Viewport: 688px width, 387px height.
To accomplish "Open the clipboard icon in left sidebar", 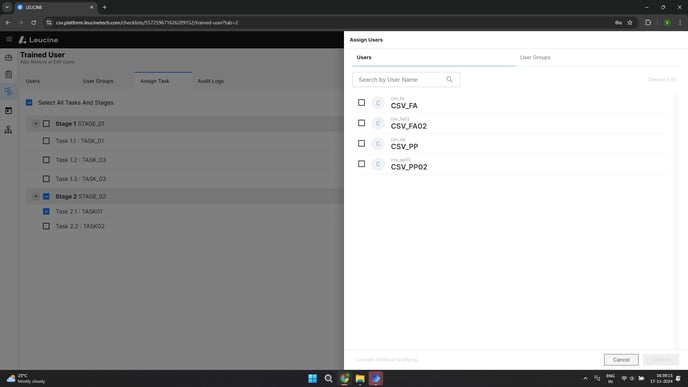I will pos(8,75).
